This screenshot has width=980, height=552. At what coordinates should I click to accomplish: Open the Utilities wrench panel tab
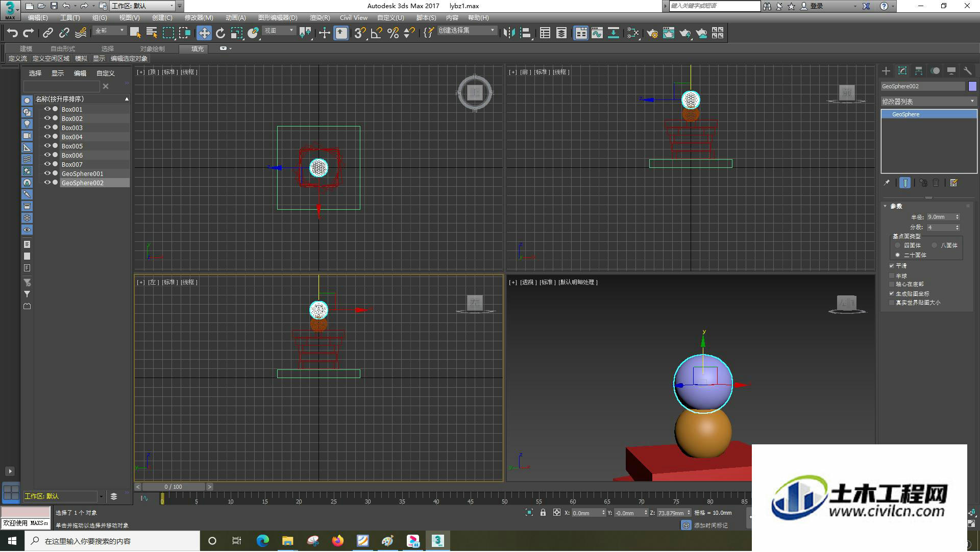coord(968,71)
